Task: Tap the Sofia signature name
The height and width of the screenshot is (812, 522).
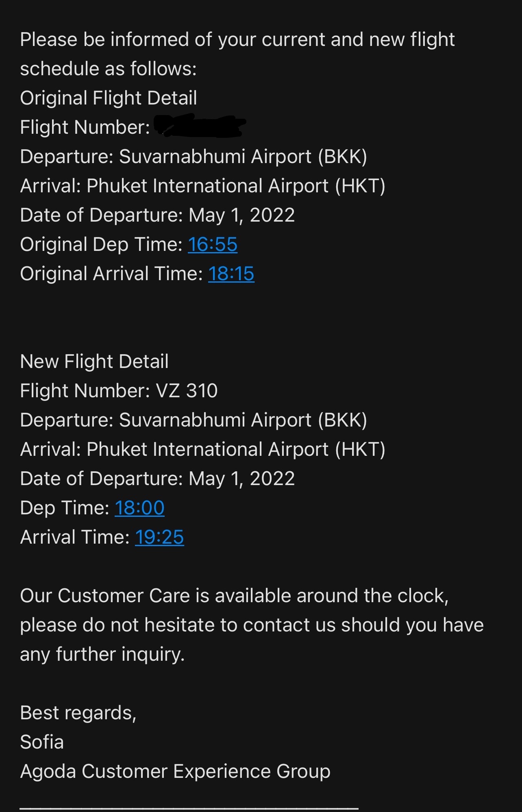Action: 42,742
